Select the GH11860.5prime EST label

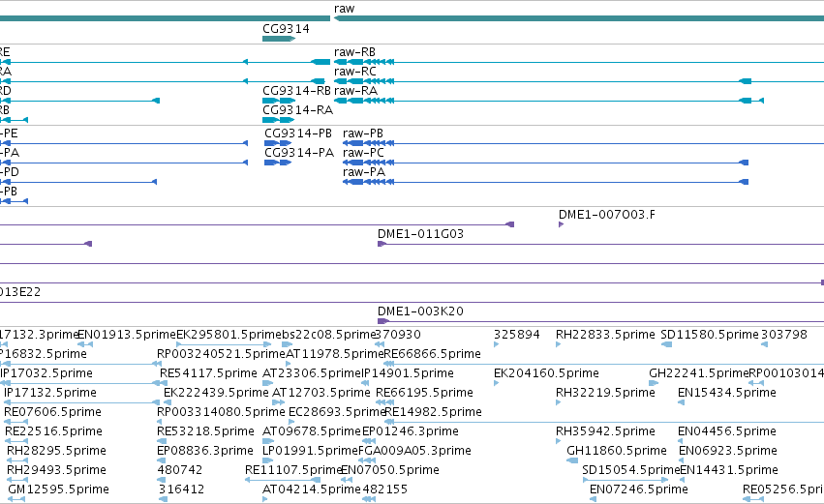point(617,451)
